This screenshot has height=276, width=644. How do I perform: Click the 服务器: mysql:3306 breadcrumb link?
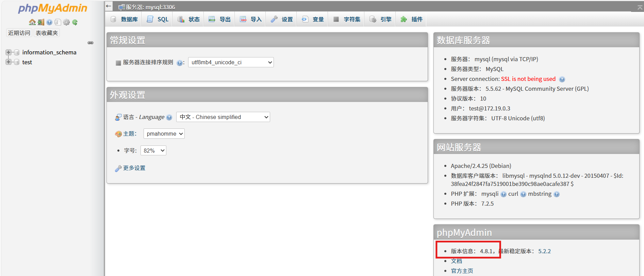click(x=150, y=7)
